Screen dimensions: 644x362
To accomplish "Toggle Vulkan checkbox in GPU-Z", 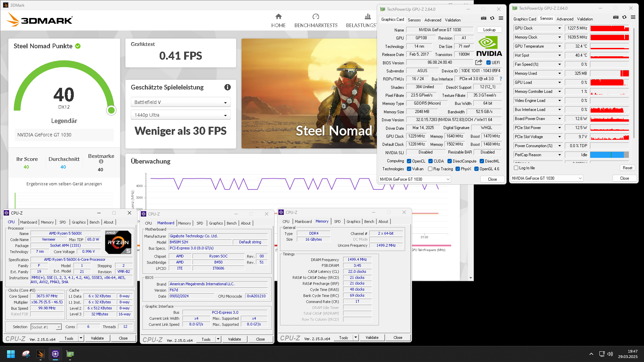I will tap(409, 169).
